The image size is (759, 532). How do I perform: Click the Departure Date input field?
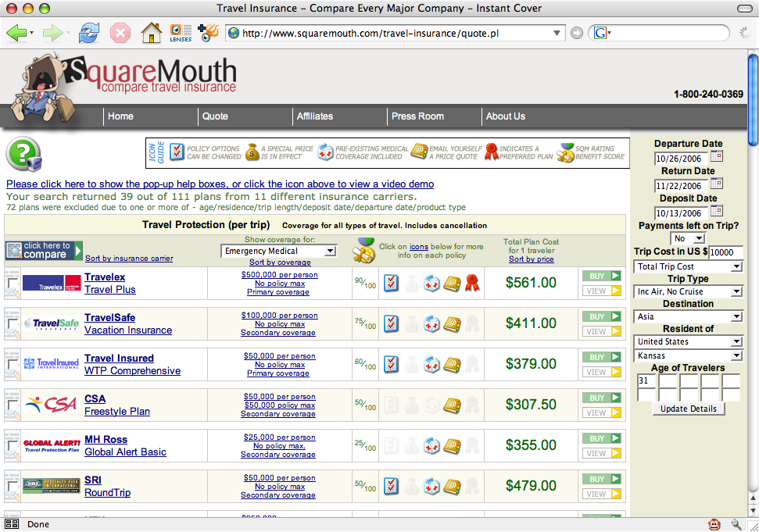click(681, 158)
